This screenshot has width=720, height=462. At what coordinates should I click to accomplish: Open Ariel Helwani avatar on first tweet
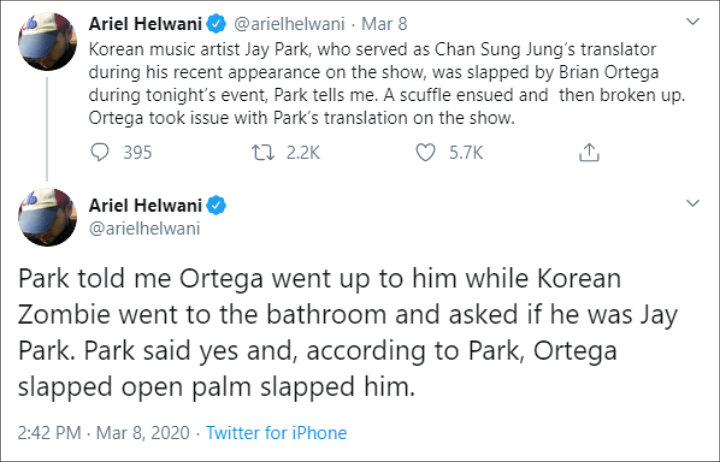click(x=48, y=42)
